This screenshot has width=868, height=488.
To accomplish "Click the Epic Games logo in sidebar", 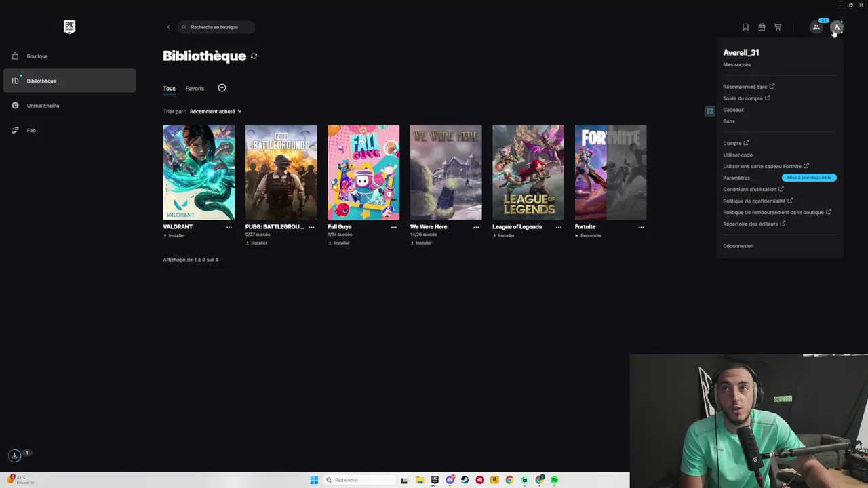I will [69, 26].
